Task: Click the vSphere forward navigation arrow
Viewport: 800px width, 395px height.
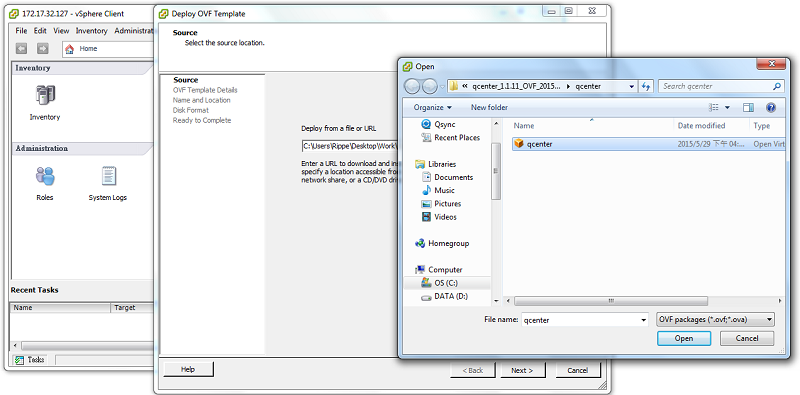Action: 43,49
